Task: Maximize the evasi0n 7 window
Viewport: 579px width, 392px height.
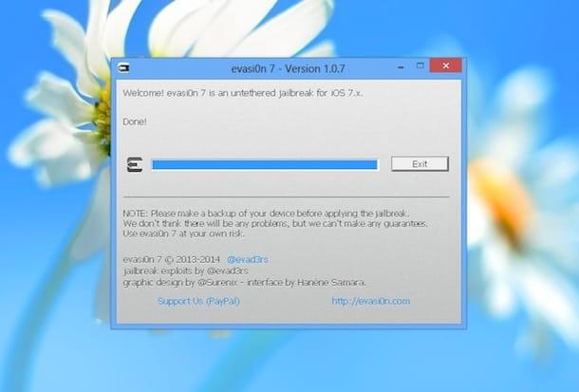Action: 420,66
